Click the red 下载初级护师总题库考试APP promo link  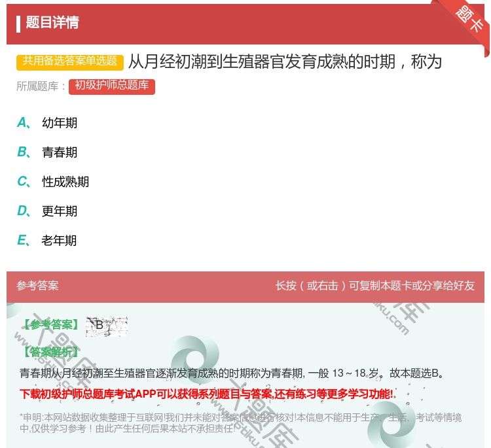(206, 394)
